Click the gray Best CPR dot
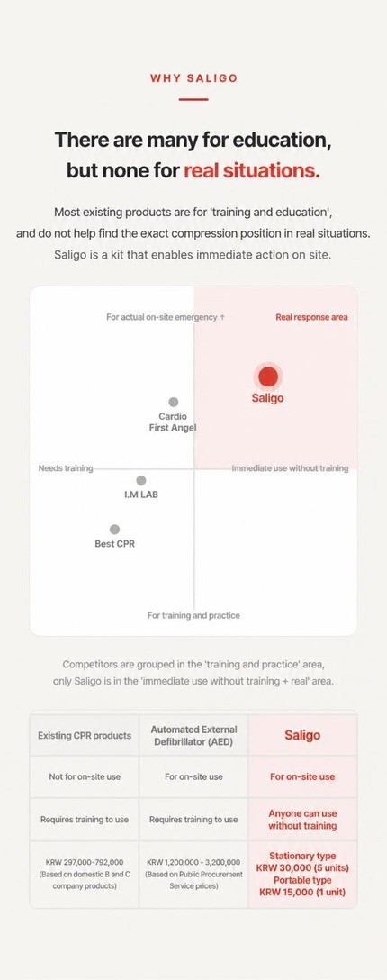This screenshot has height=980, width=387. coord(115,530)
